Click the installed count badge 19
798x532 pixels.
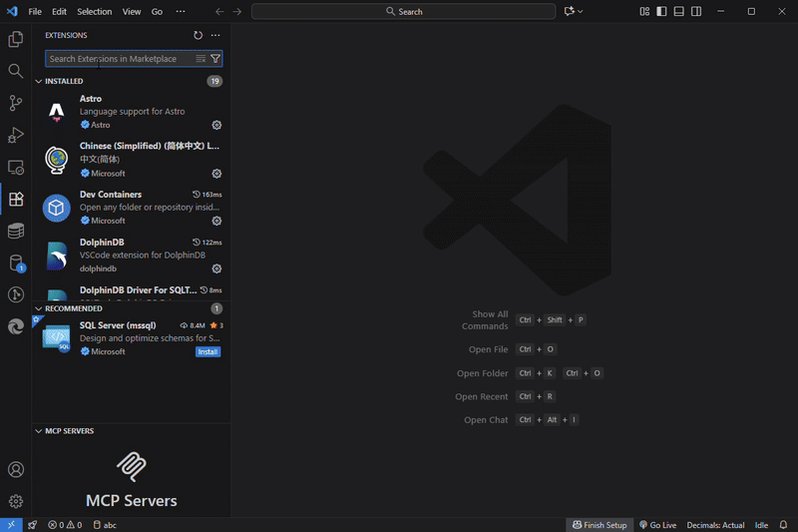point(215,81)
